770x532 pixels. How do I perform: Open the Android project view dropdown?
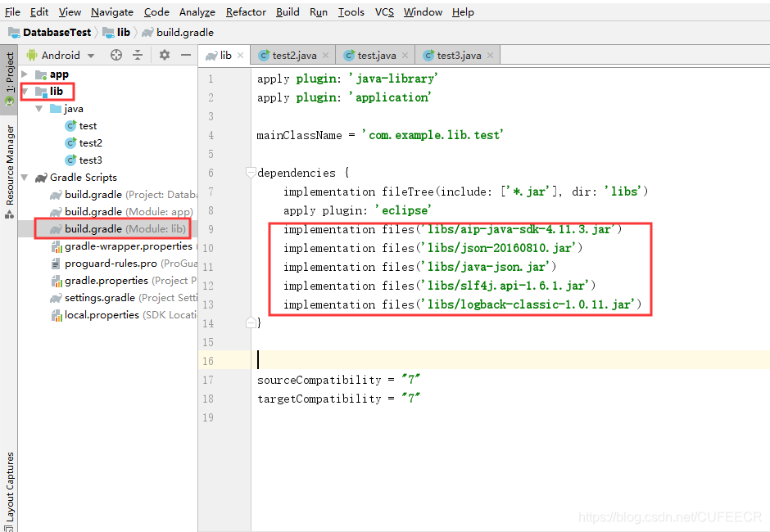coord(61,55)
